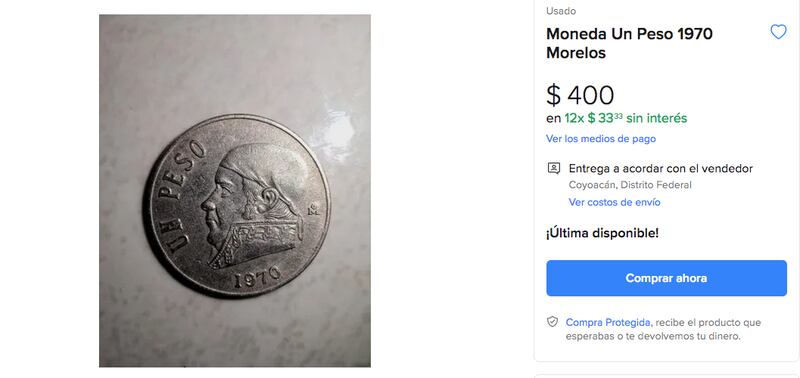Click the $ 400 price
Screen dimensions: 800x378
click(x=580, y=95)
